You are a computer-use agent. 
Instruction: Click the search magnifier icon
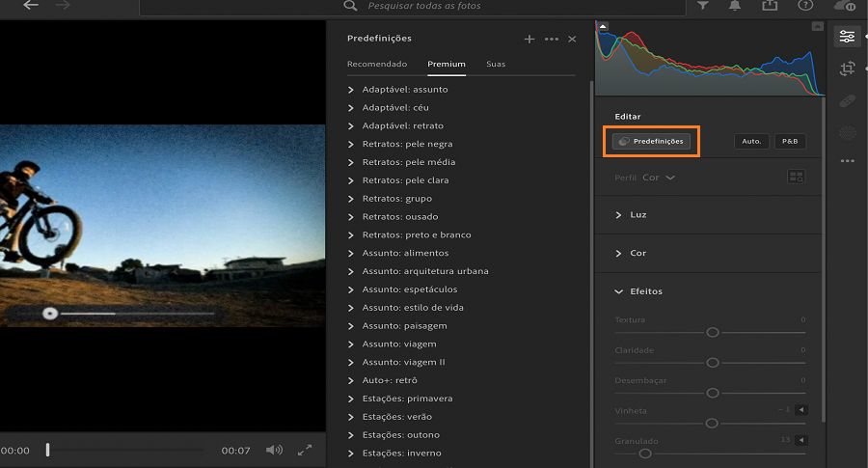point(350,6)
